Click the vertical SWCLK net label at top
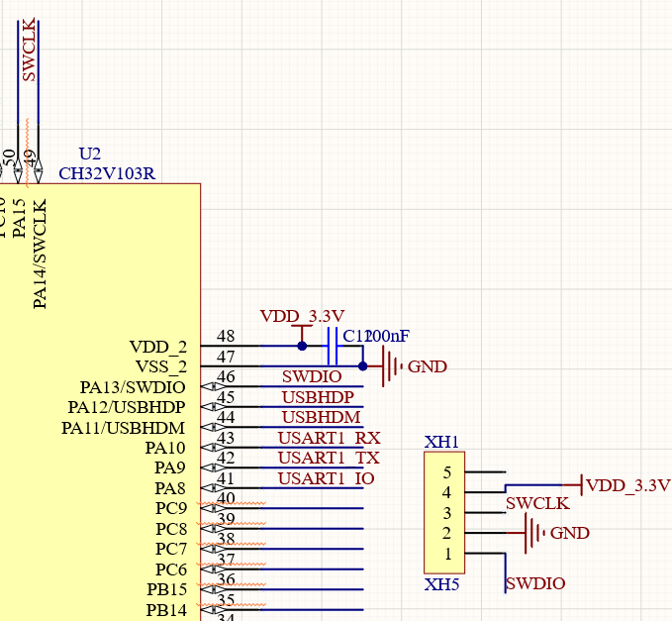Image resolution: width=672 pixels, height=621 pixels. click(x=29, y=50)
